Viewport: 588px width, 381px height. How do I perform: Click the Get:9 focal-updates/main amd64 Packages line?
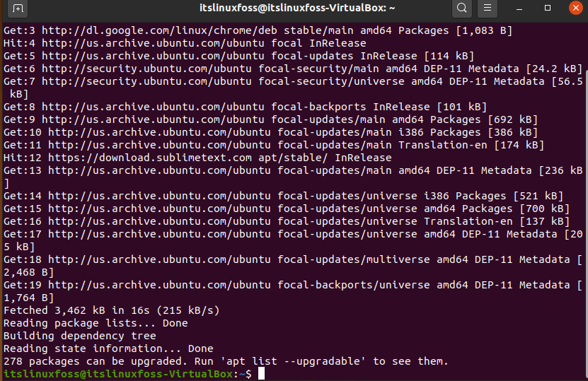271,120
